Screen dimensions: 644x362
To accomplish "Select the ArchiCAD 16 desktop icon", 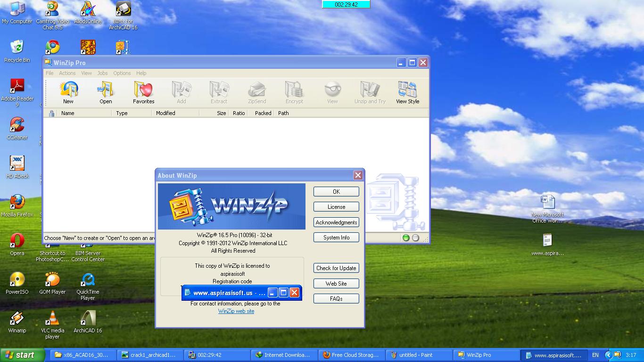I will pos(88,322).
